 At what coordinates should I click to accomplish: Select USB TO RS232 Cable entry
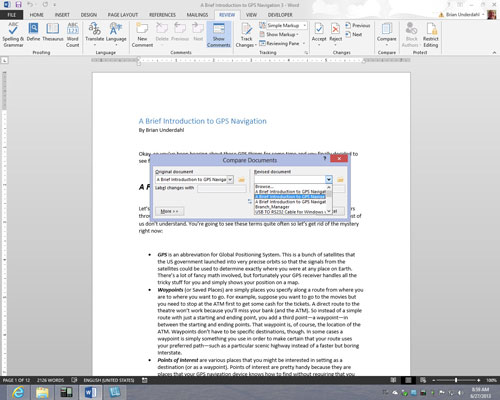click(290, 212)
